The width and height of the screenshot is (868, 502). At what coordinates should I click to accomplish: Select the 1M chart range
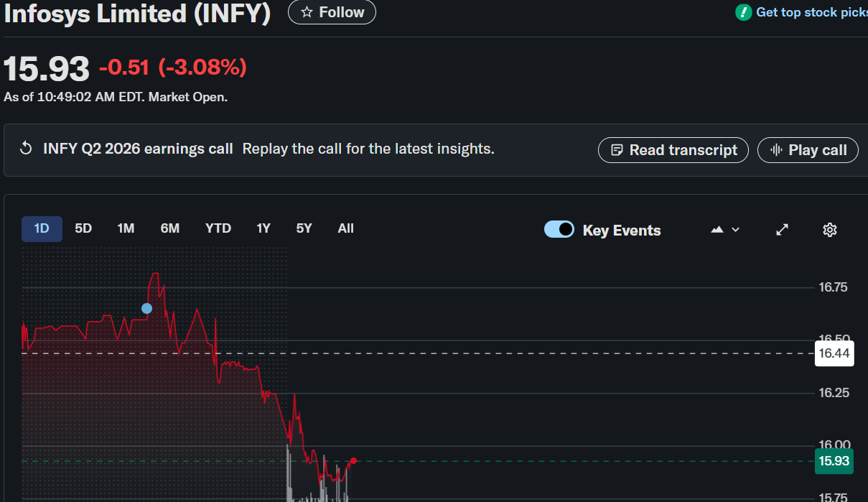tap(126, 228)
